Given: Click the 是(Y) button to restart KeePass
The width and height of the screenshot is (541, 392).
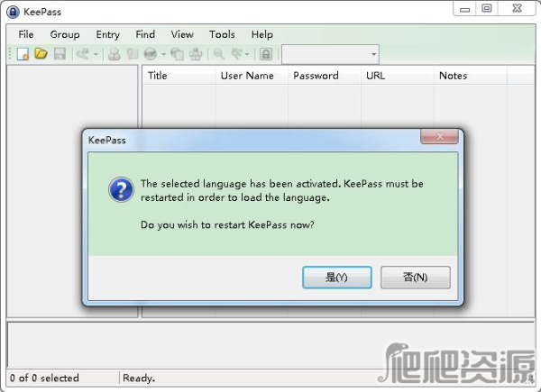Looking at the screenshot, I should click(337, 278).
